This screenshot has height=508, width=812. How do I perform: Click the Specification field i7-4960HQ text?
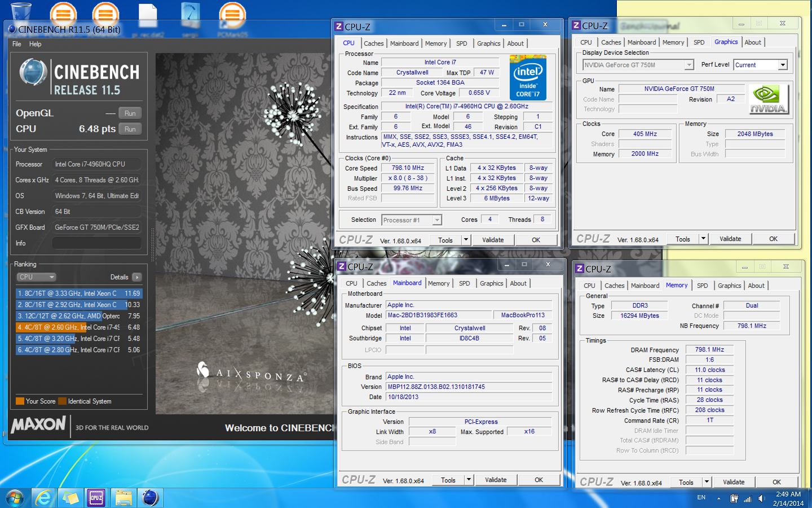pos(467,107)
